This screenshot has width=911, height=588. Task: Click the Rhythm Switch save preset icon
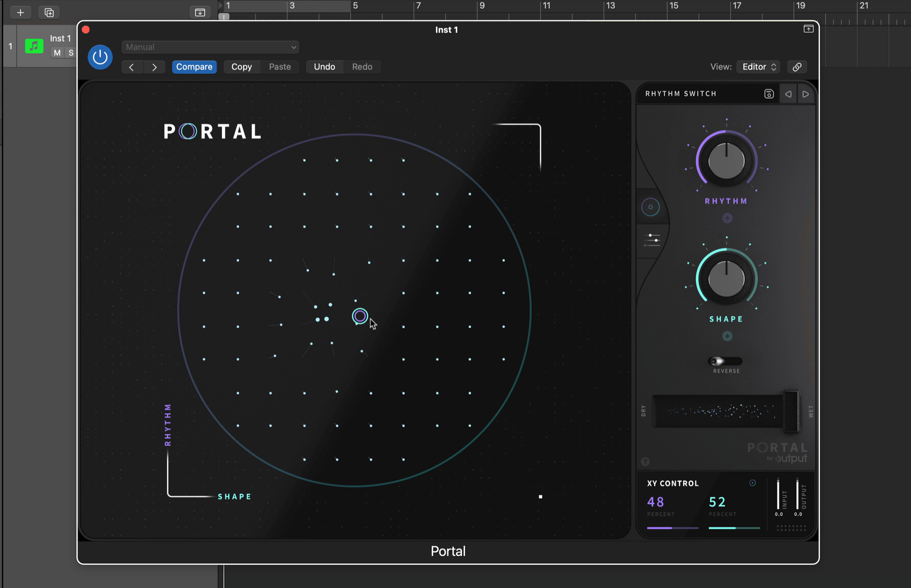(769, 94)
